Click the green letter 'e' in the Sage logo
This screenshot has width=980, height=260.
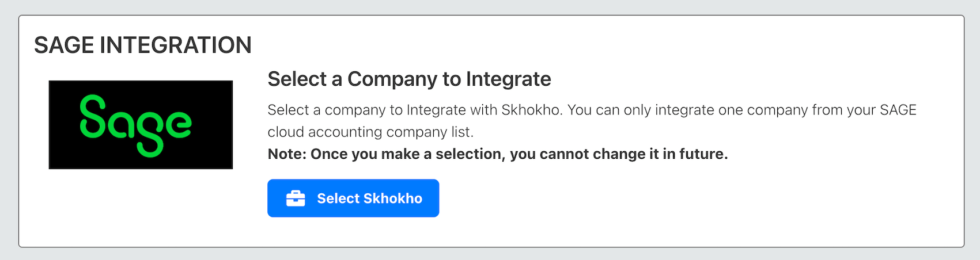tap(178, 125)
